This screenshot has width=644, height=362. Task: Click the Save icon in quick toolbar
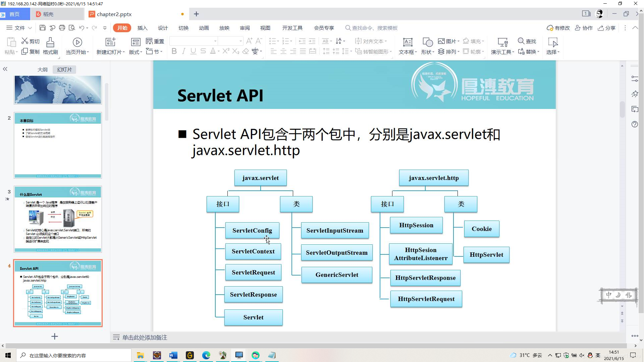[x=43, y=28]
